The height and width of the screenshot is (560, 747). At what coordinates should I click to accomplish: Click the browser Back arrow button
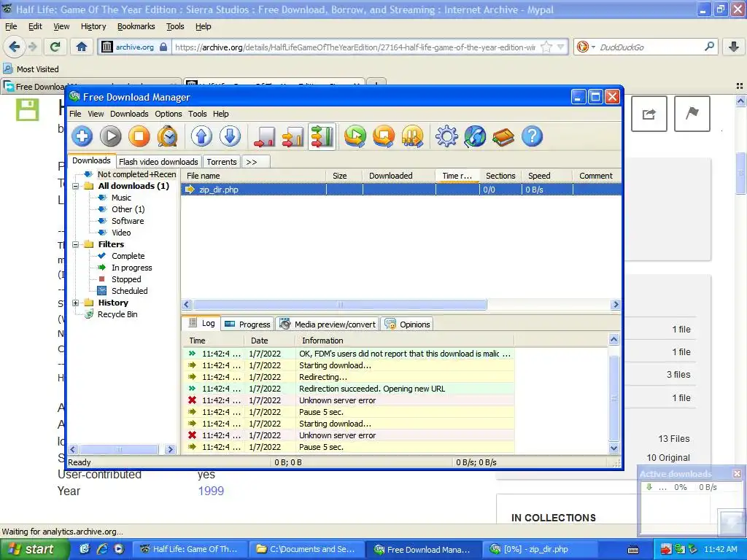pyautogui.click(x=15, y=47)
